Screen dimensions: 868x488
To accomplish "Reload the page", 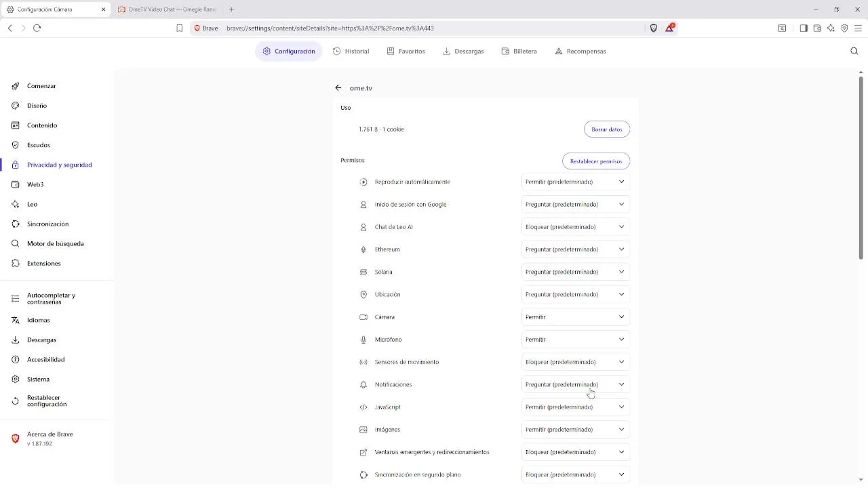I will point(37,28).
